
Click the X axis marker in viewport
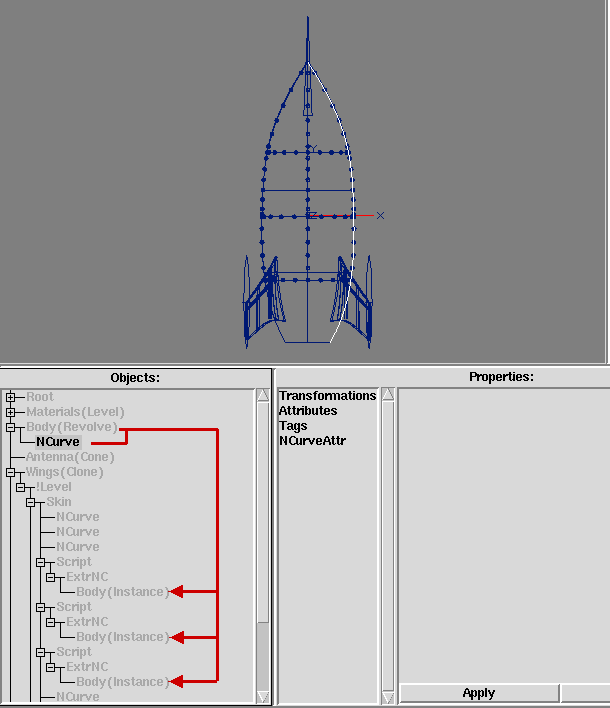380,215
